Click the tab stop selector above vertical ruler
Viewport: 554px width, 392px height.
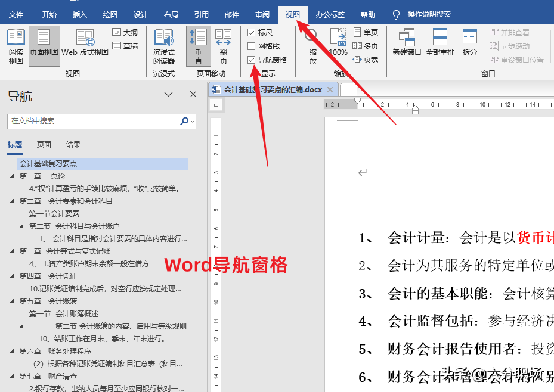(216, 105)
